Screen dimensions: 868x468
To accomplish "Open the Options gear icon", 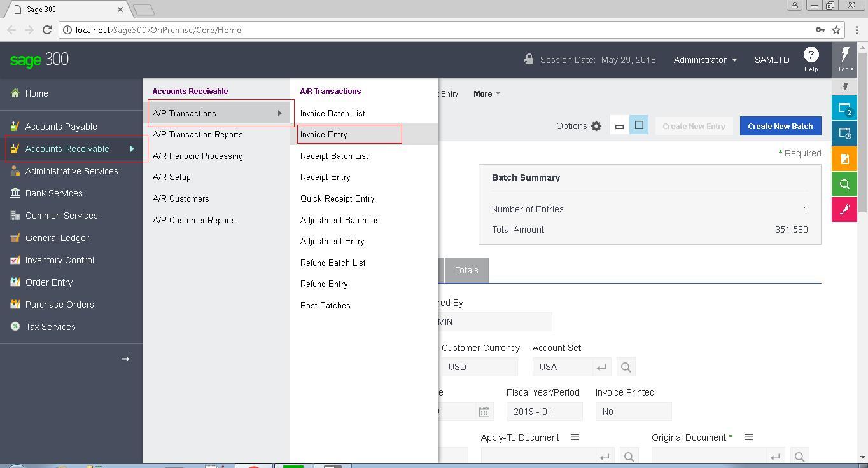I will pyautogui.click(x=596, y=126).
